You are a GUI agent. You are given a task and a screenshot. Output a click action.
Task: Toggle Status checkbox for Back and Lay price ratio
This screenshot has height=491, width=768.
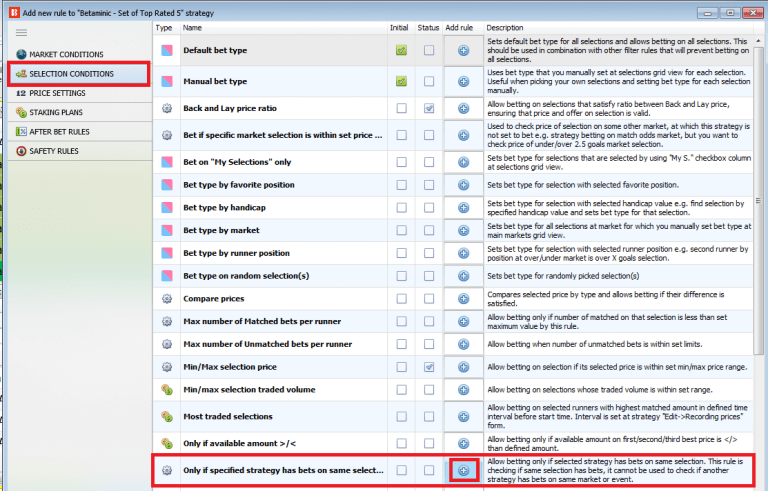point(429,108)
